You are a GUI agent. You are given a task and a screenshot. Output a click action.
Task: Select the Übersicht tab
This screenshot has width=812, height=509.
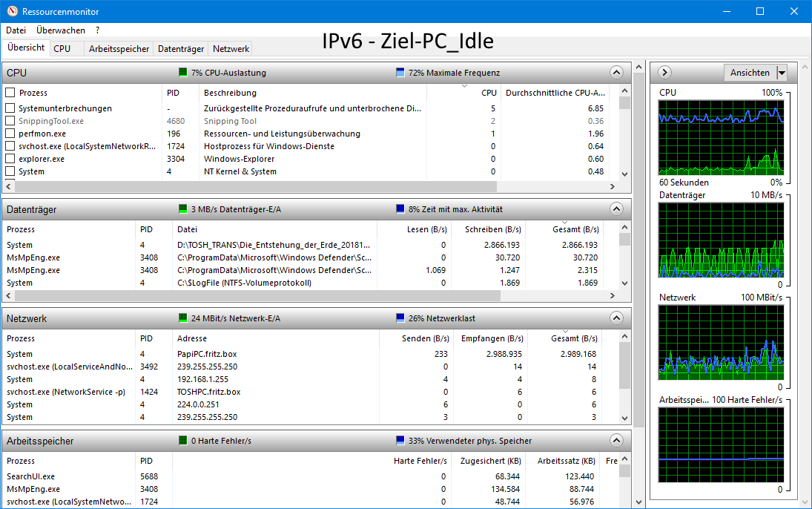[26, 47]
